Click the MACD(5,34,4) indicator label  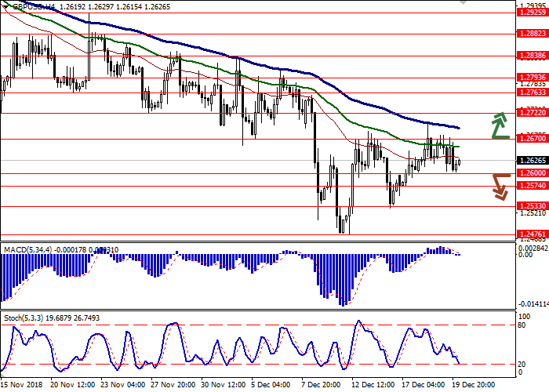31,249
